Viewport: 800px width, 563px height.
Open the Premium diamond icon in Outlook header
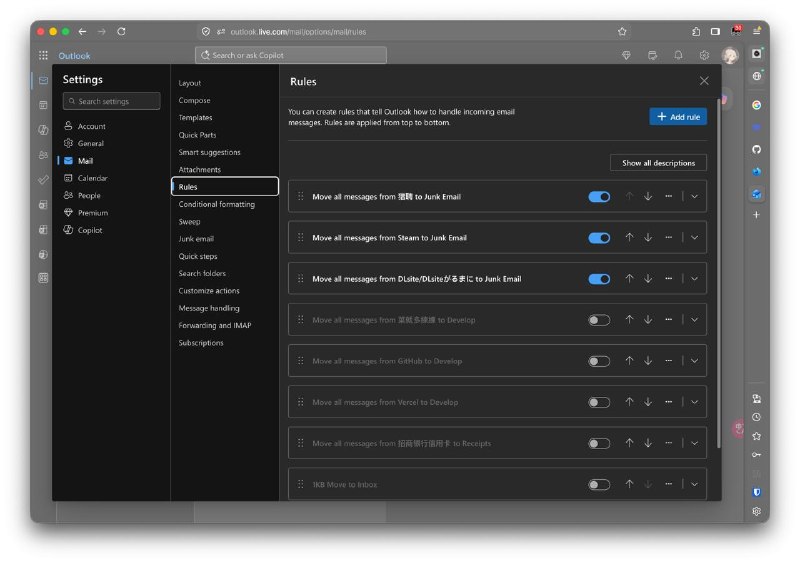[627, 55]
